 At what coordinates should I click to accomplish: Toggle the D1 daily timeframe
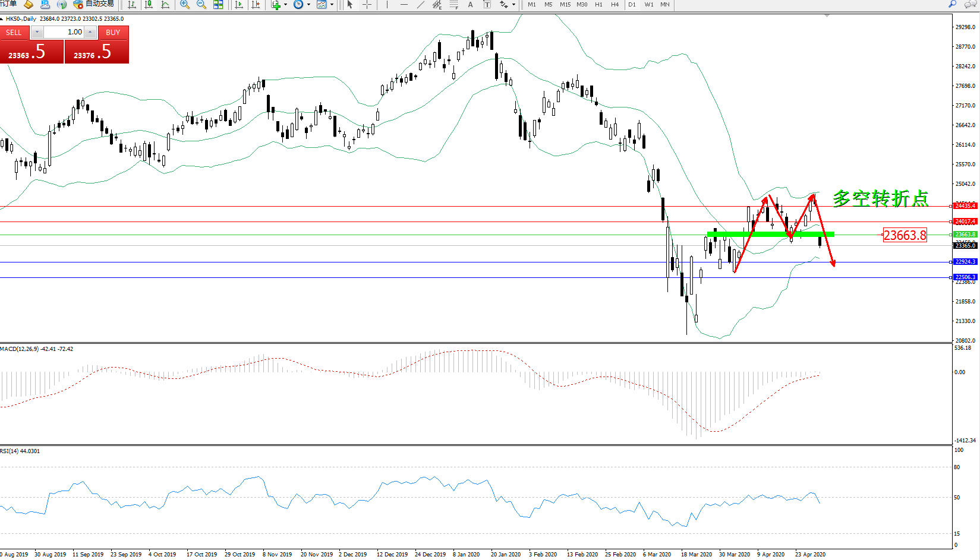point(632,5)
